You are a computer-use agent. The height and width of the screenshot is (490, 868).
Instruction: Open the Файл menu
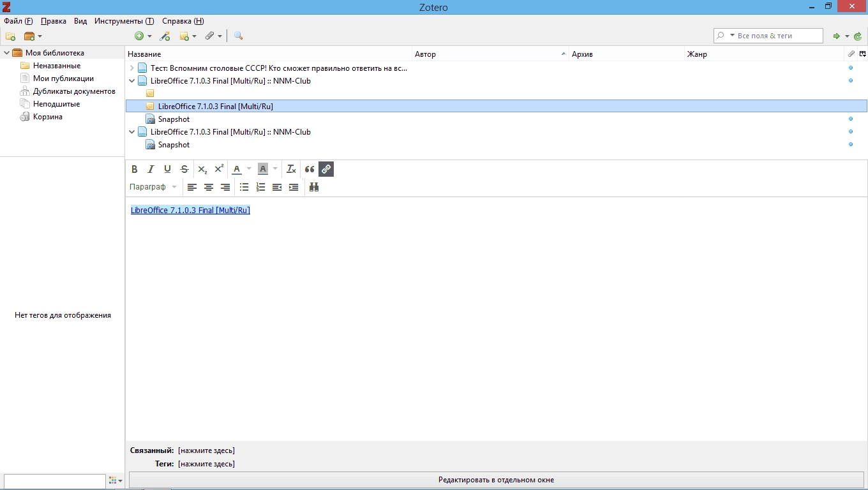pyautogui.click(x=18, y=21)
